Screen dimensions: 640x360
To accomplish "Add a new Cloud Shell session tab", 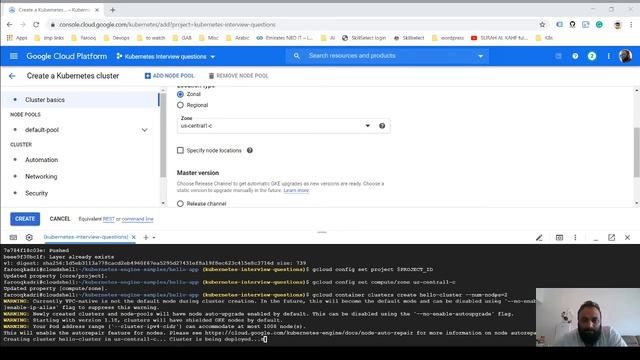I will pos(145,238).
